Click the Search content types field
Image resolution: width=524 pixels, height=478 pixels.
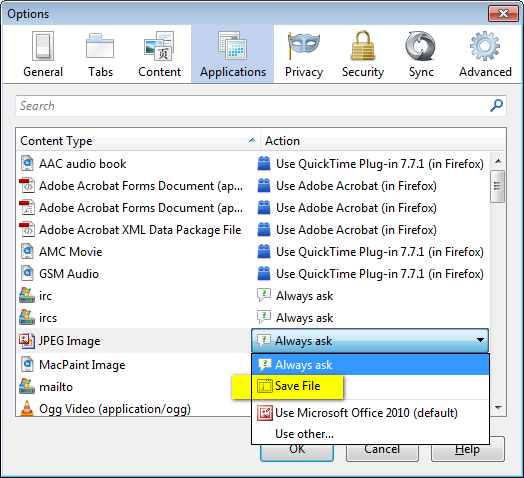tap(261, 106)
